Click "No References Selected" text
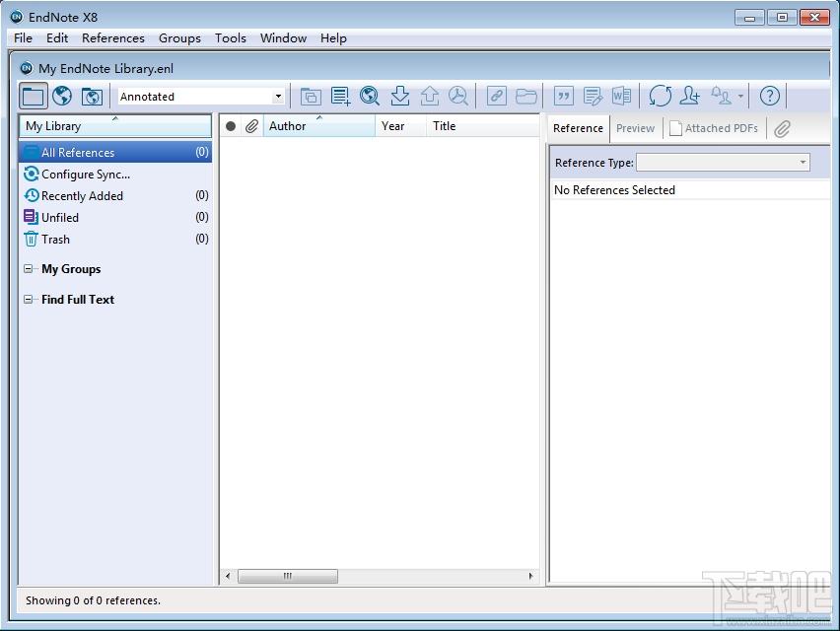Viewport: 840px width, 631px height. click(614, 190)
